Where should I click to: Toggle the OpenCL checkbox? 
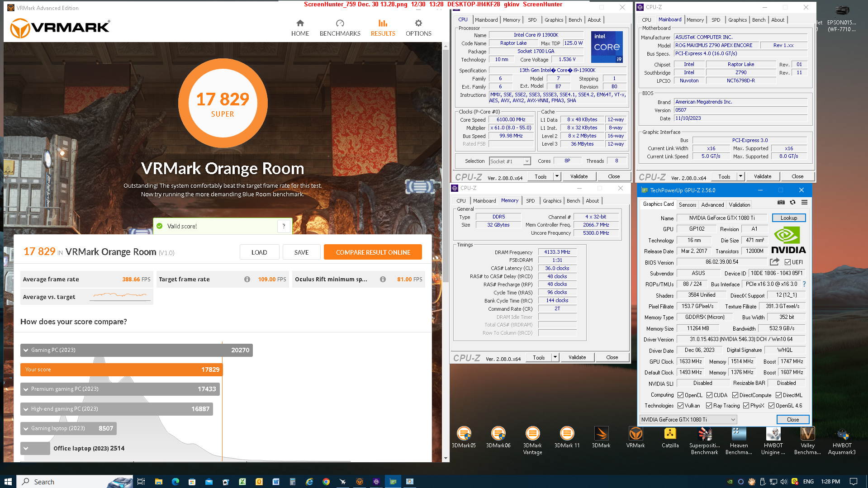tap(680, 395)
